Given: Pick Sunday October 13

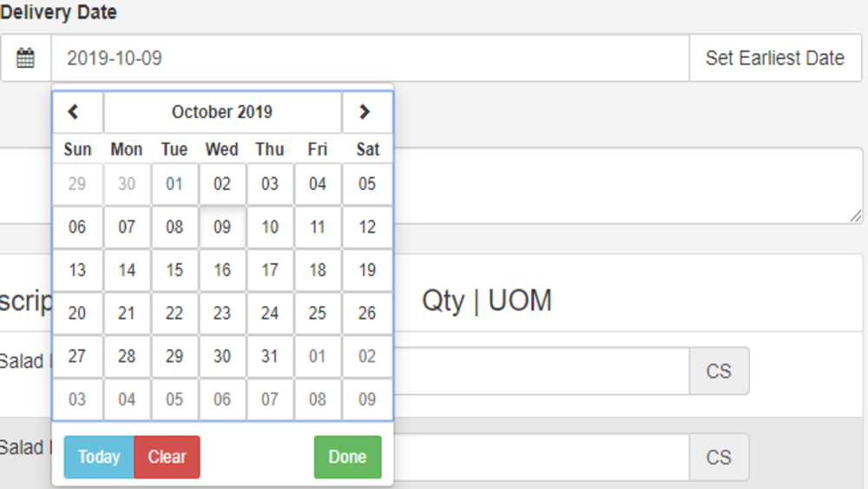Looking at the screenshot, I should (77, 270).
